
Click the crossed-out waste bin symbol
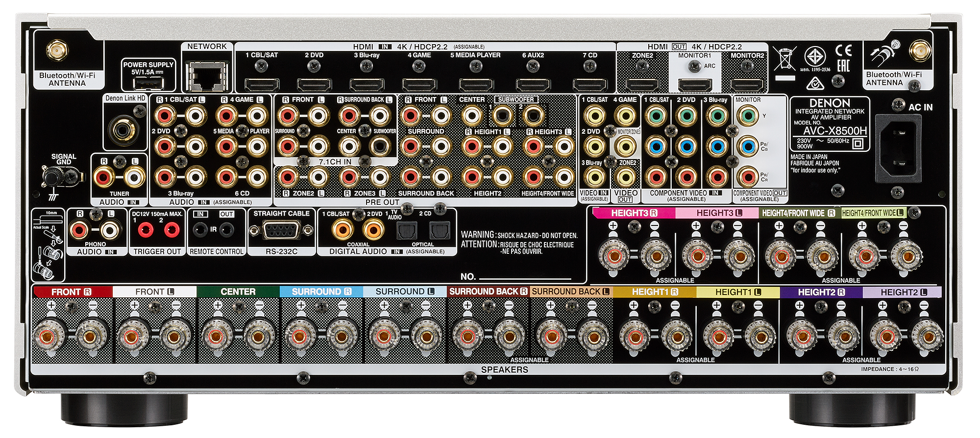pyautogui.click(x=784, y=59)
